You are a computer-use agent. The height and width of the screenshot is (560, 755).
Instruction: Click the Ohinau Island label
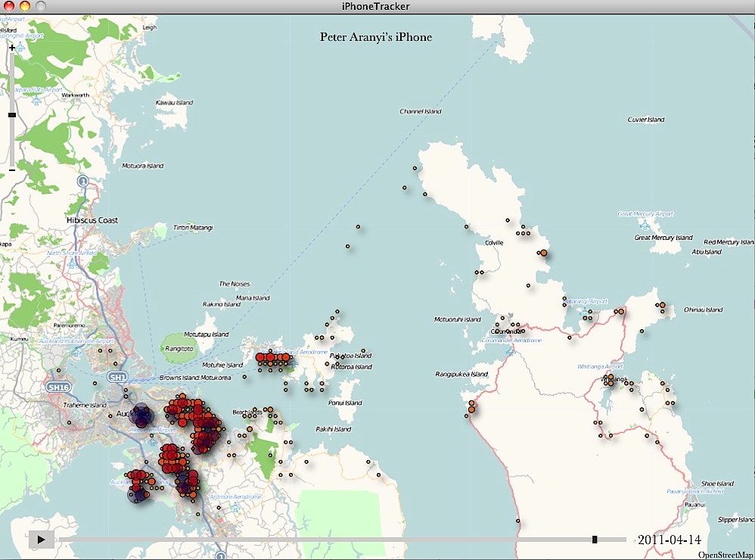click(704, 310)
